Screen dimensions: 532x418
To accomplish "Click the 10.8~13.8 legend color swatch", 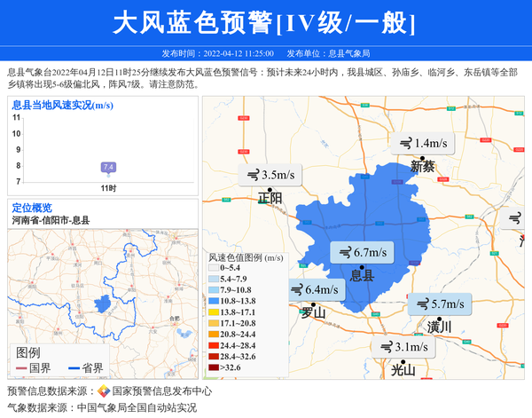I will click(x=214, y=301).
